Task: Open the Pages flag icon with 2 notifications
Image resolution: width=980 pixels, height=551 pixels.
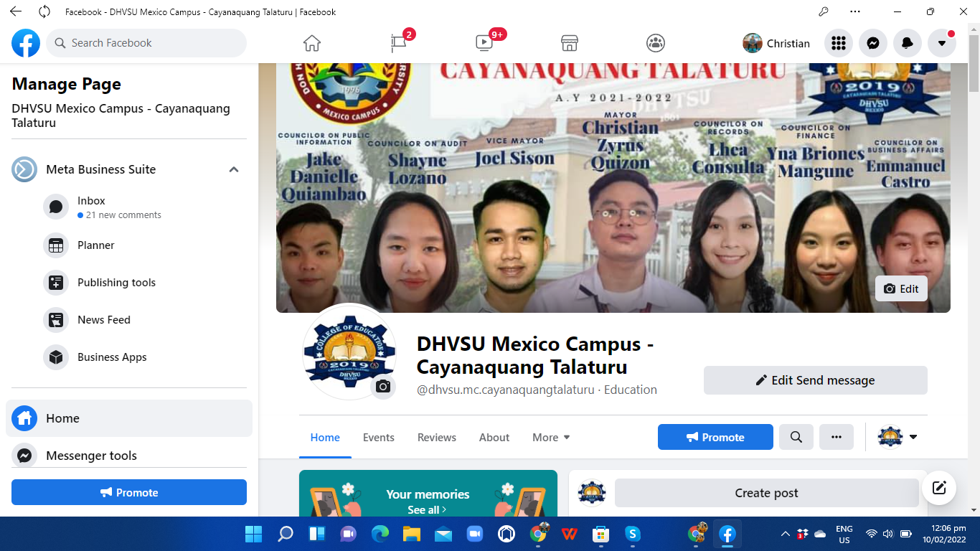Action: 399,43
